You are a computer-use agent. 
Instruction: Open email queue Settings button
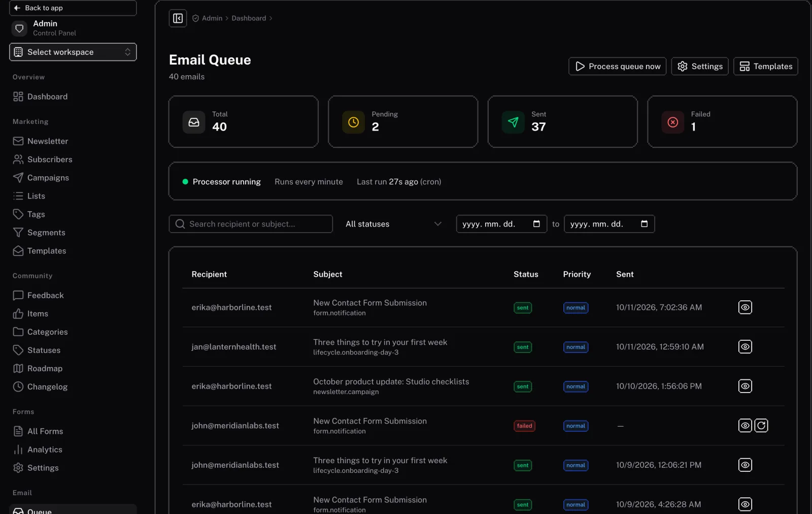pyautogui.click(x=700, y=67)
